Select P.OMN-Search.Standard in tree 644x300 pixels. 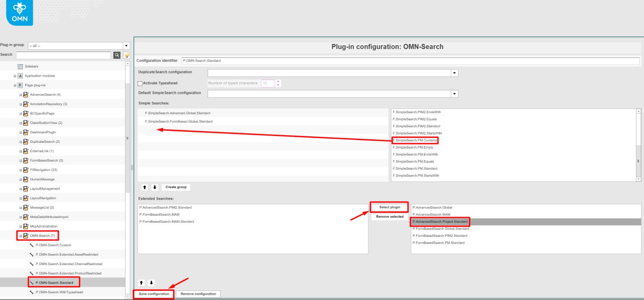click(x=54, y=283)
